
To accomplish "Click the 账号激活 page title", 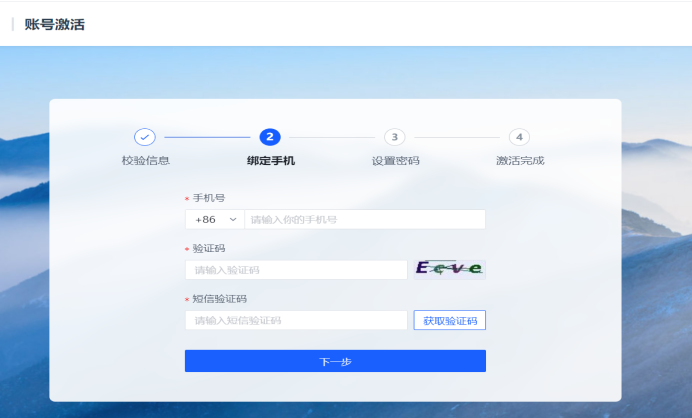I will point(54,24).
